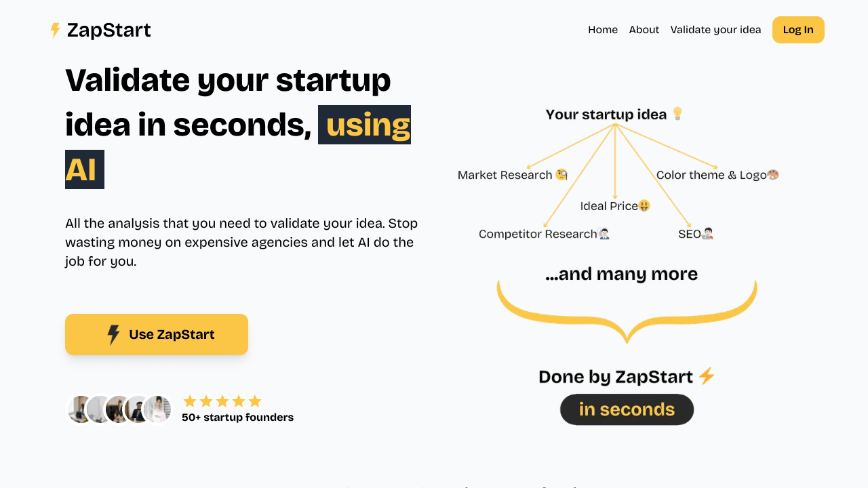Select Validate your idea in the navigation

coord(715,30)
